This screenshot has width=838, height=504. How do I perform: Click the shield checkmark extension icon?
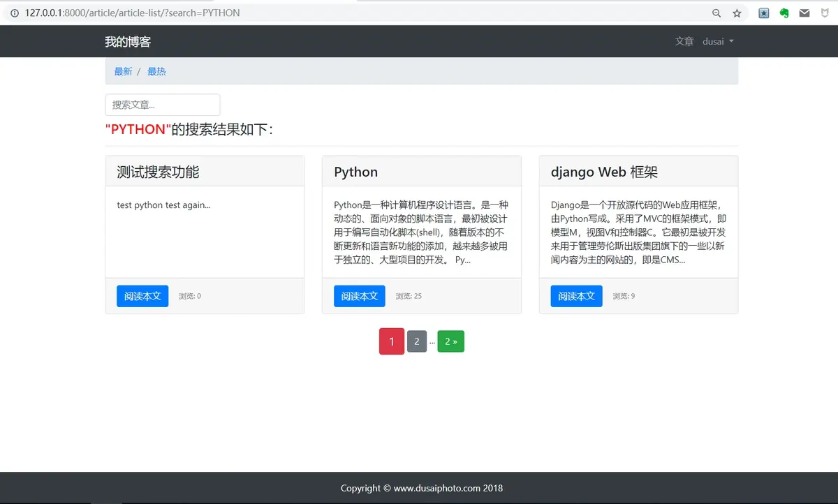825,13
